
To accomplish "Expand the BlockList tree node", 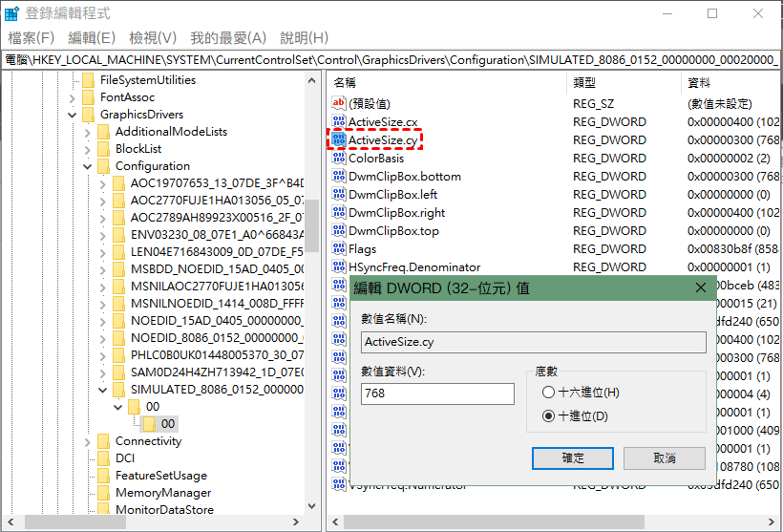I will pos(88,149).
